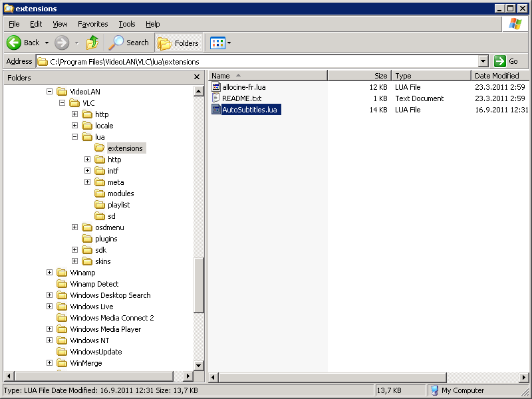The height and width of the screenshot is (399, 532).
Task: Toggle the Folders pane button
Action: 178,43
